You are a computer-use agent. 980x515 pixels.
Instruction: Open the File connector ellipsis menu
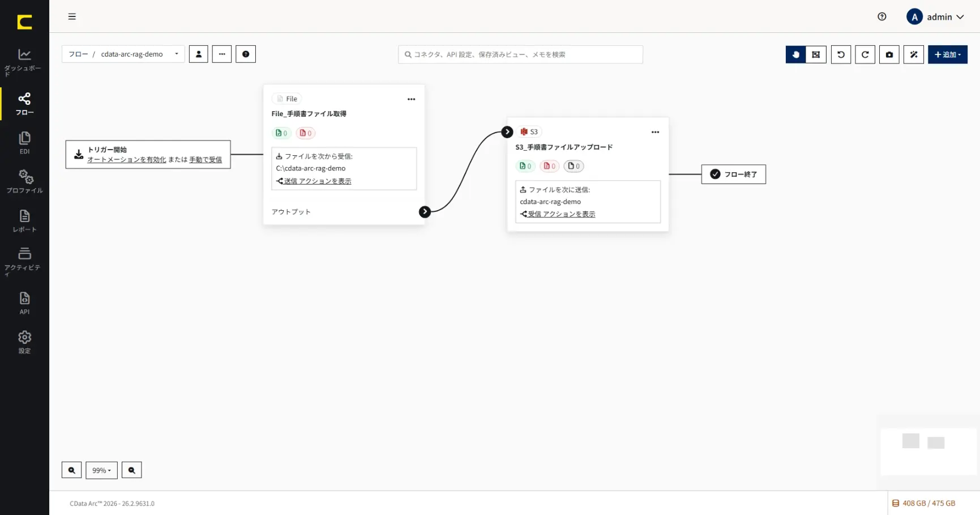click(412, 99)
